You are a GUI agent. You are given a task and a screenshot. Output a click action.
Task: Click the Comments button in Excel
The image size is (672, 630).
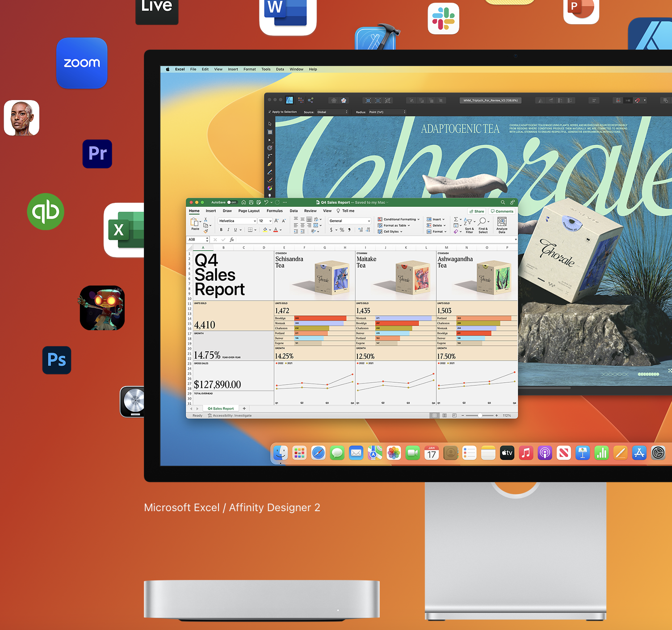tap(502, 211)
